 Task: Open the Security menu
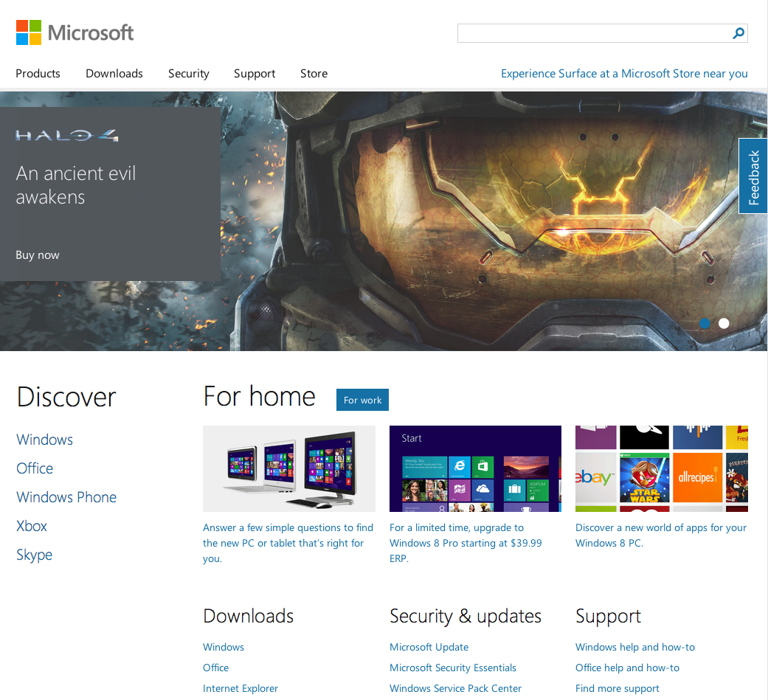click(x=189, y=74)
